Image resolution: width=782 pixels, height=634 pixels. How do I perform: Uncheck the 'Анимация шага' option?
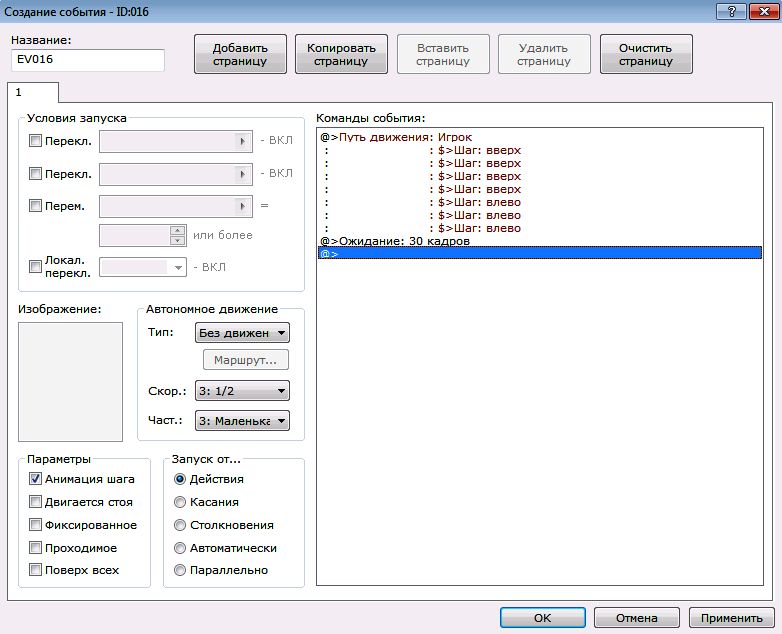tap(36, 479)
